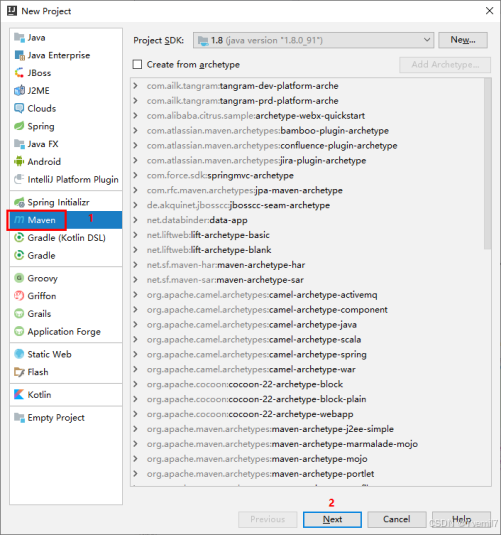Select camel-archetype-war row
Viewport: 502px width, 535px height.
[310, 369]
